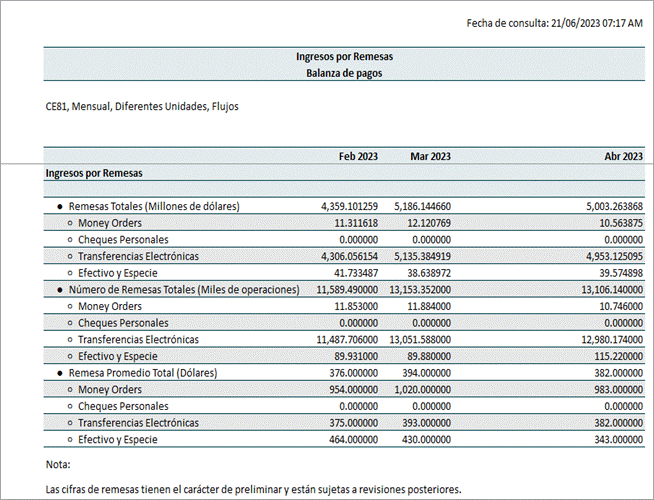
Task: Click the value 4,359.101259
Action: (350, 206)
